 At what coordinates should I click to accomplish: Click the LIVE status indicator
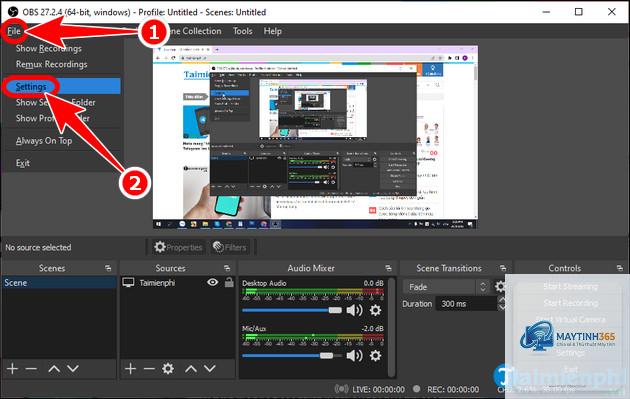[342, 389]
